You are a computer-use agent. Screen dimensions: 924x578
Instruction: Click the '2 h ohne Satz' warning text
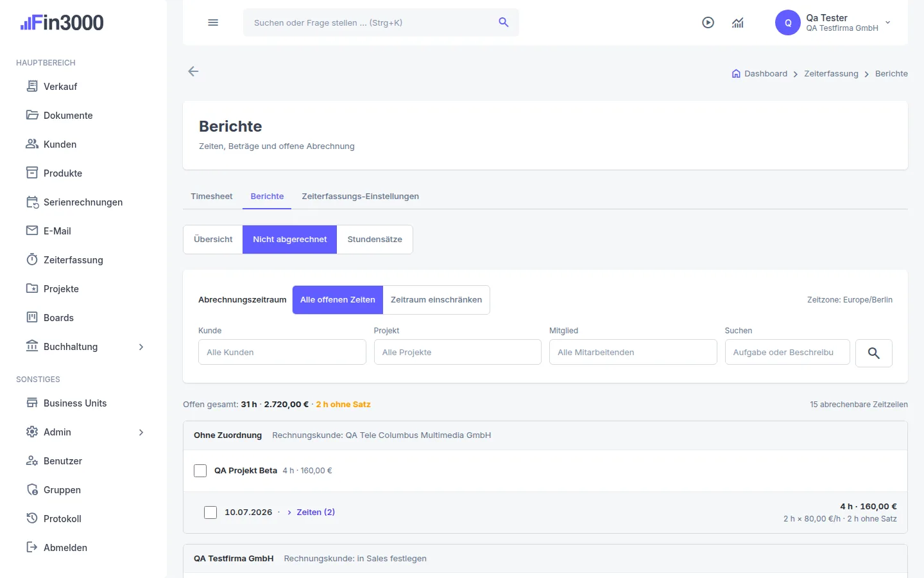coord(343,405)
